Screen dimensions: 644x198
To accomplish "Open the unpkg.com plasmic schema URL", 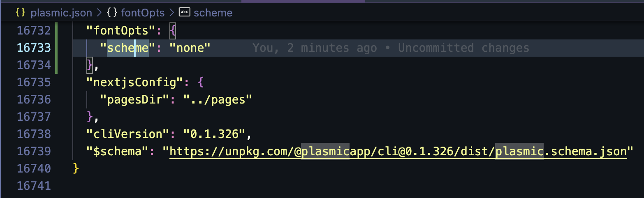I will point(398,152).
